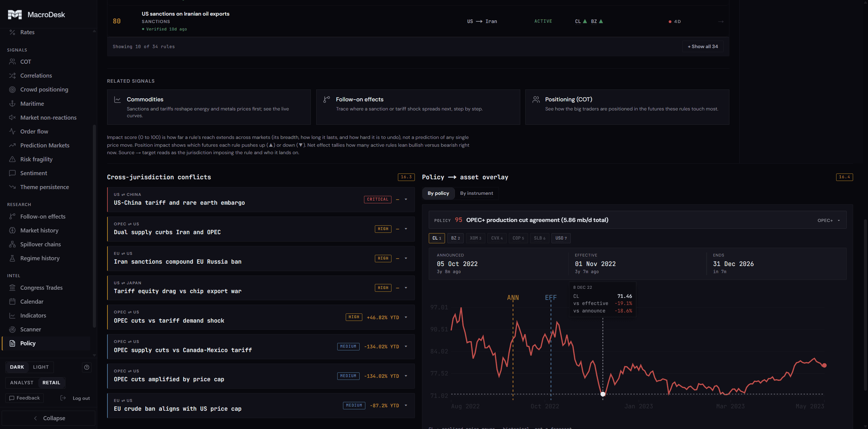Switch to ANALYST view mode

click(22, 383)
